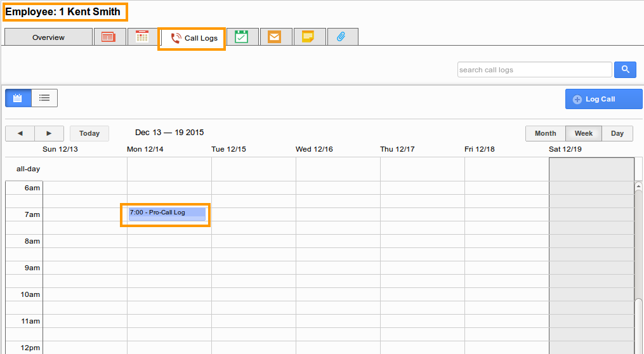This screenshot has height=354, width=644.
Task: Select the Call Logs tab
Action: pyautogui.click(x=193, y=38)
